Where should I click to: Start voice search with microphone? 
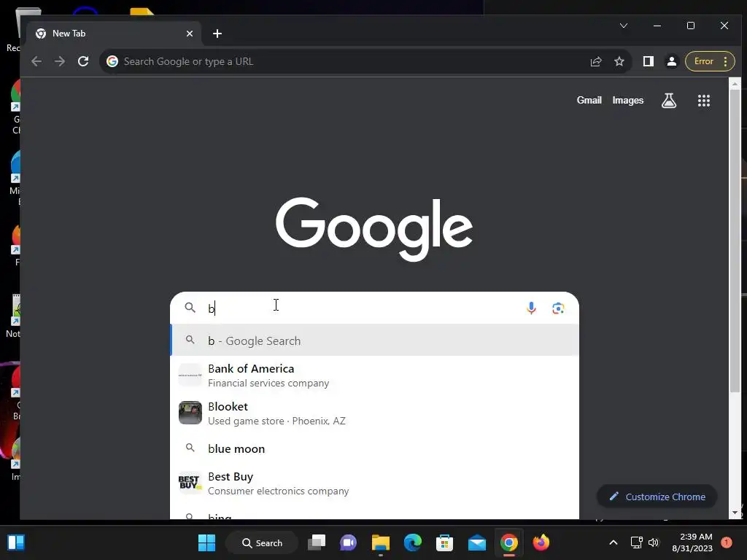point(531,308)
